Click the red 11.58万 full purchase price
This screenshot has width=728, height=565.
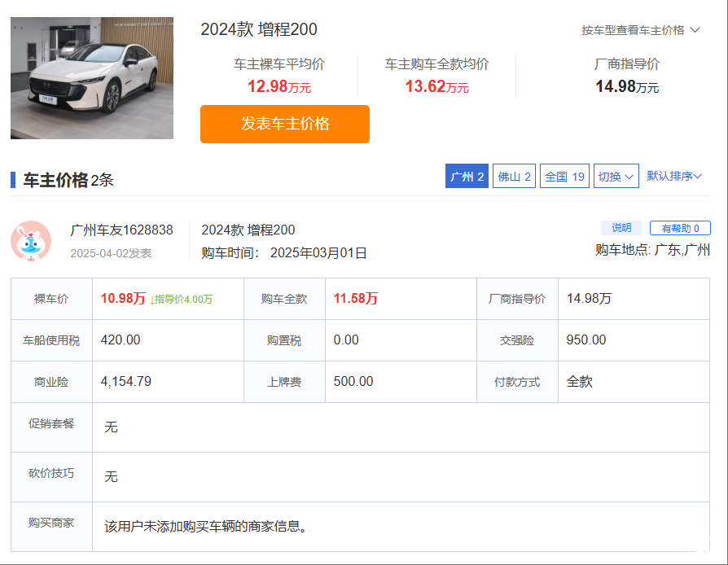(x=355, y=298)
